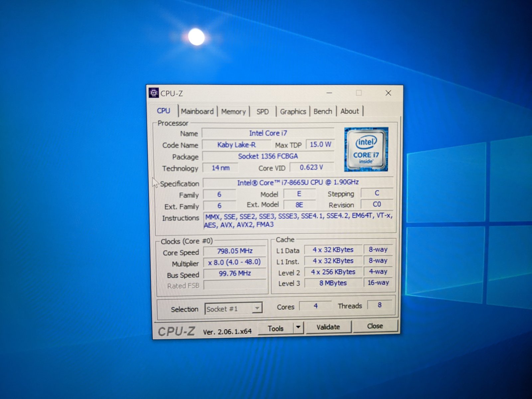
Task: Minimize the CPU-Z window
Action: click(x=329, y=93)
